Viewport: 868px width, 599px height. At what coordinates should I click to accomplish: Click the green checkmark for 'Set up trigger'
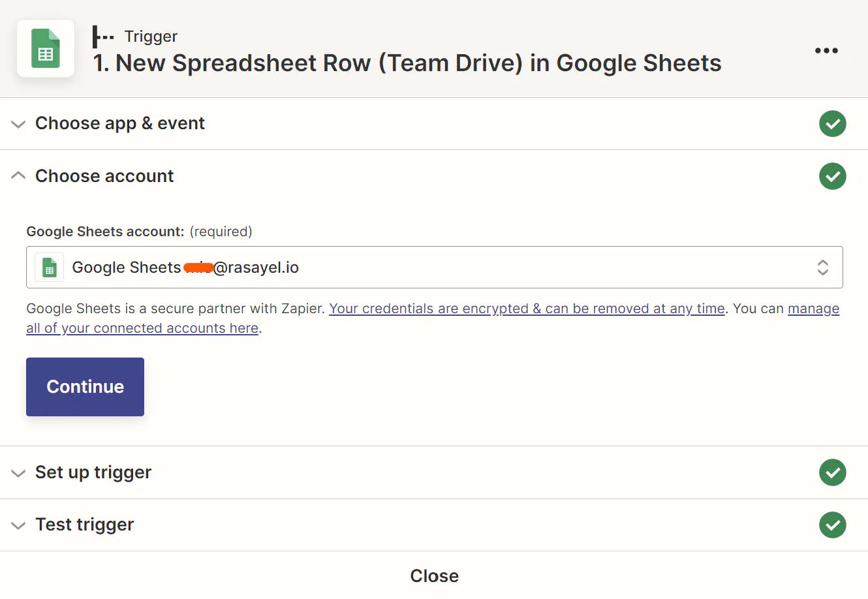(833, 472)
